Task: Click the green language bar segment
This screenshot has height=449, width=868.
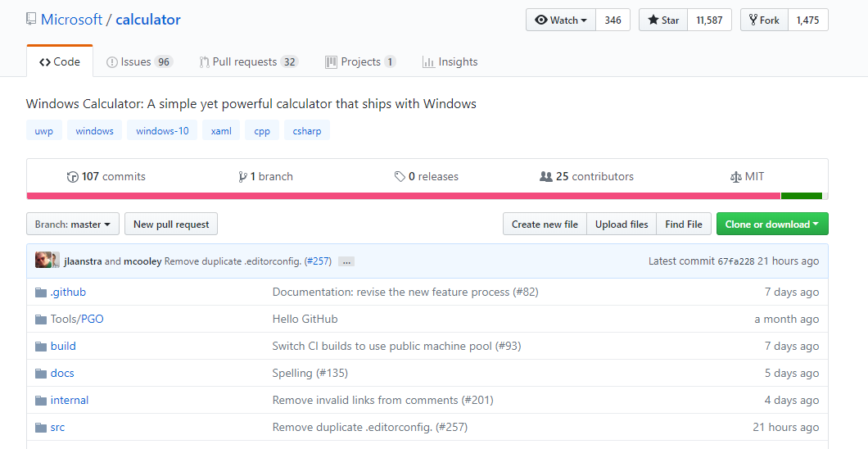Action: [x=802, y=196]
